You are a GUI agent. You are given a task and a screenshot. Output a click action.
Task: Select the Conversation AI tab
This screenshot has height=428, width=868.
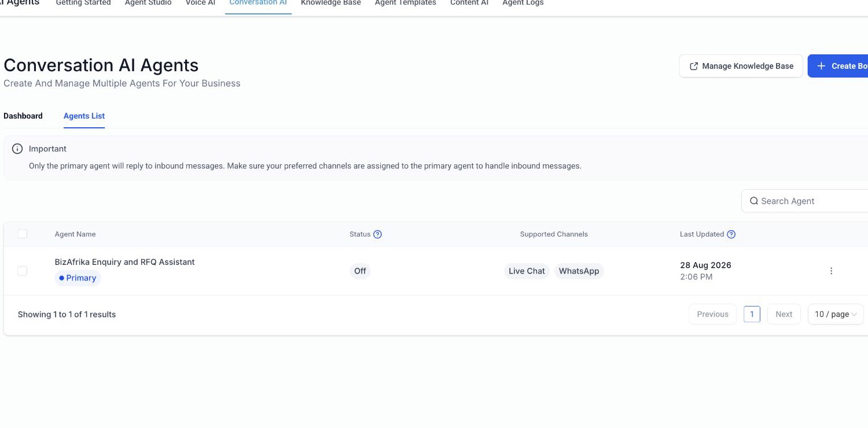coord(258,3)
